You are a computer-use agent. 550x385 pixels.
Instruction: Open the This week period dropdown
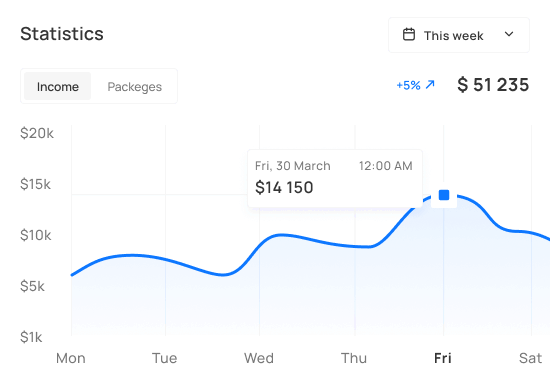click(458, 35)
